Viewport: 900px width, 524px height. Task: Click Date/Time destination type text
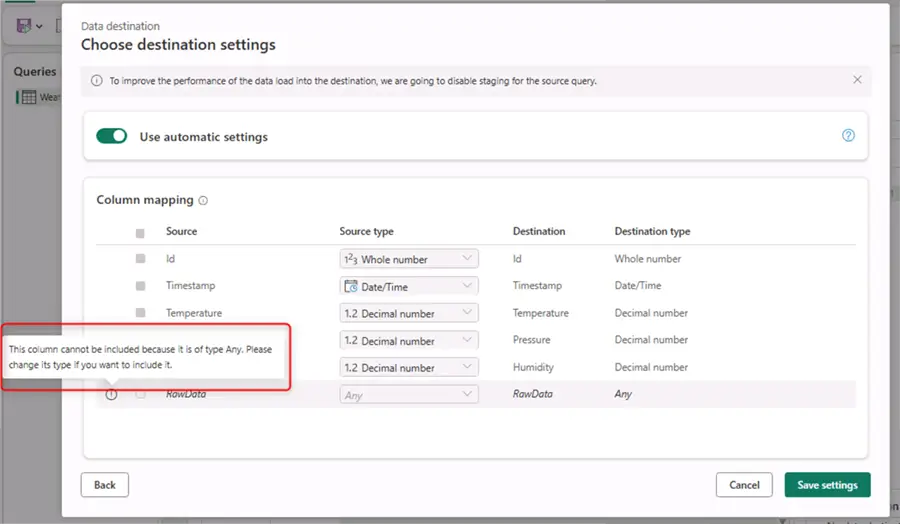(x=638, y=286)
